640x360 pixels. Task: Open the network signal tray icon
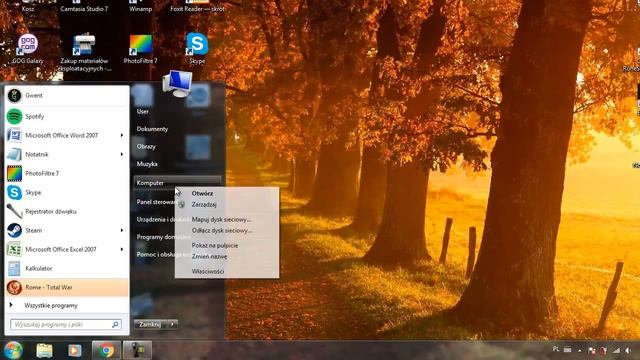(616, 350)
